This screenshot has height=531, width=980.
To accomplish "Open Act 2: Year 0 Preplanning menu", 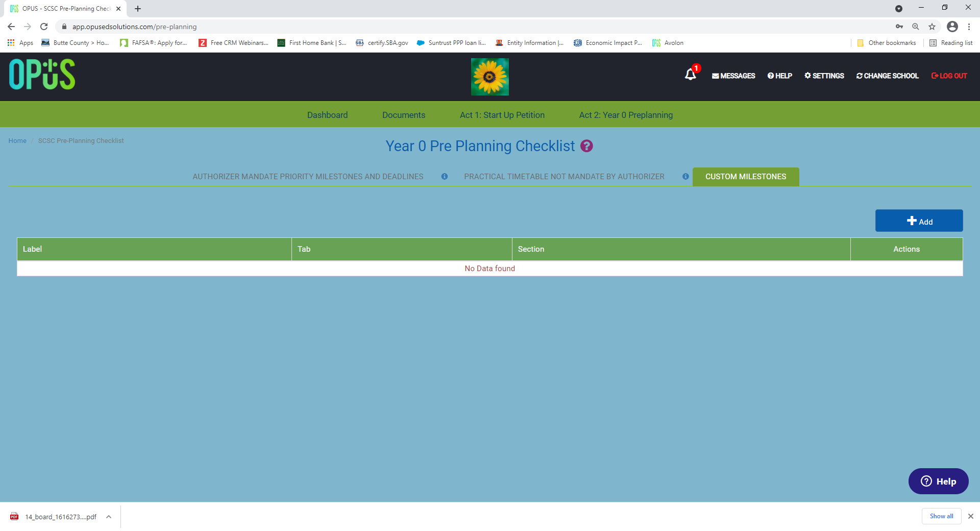I will [x=626, y=115].
